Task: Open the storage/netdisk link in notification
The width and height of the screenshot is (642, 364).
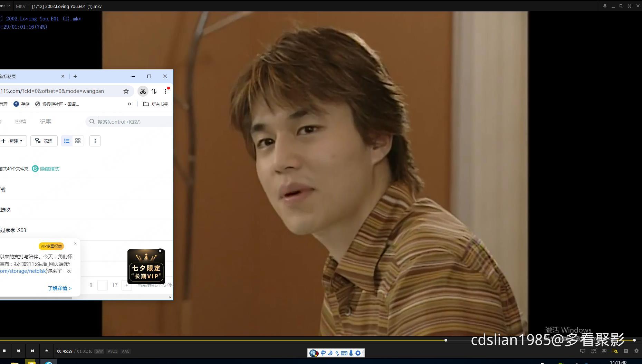Action: 23,271
